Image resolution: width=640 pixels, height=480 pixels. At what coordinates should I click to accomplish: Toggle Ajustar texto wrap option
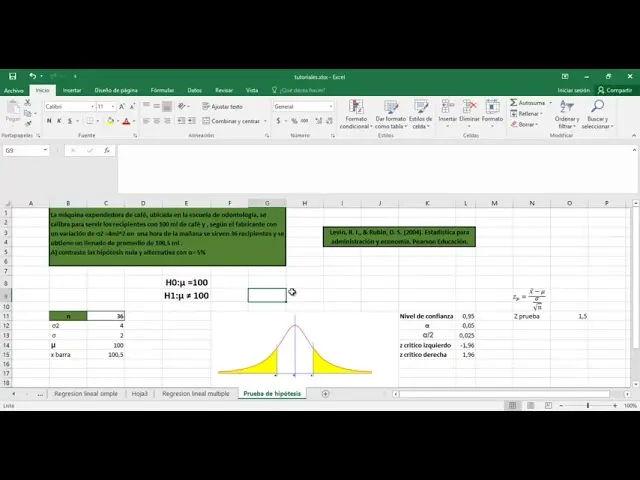pyautogui.click(x=222, y=106)
